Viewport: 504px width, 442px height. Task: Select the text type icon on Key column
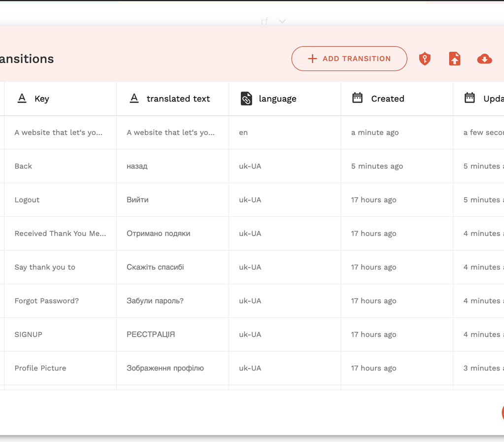coord(22,98)
